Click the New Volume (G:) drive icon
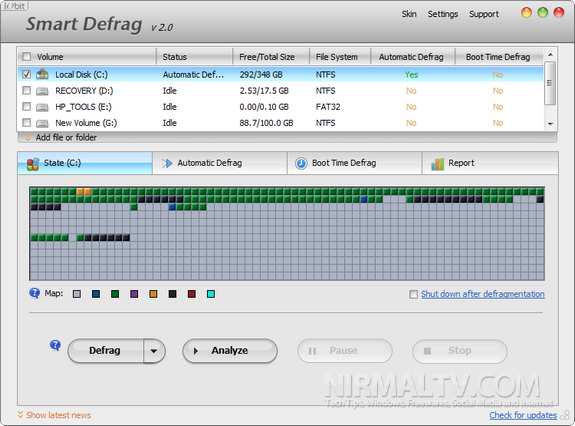The width and height of the screenshot is (575, 426). (42, 123)
